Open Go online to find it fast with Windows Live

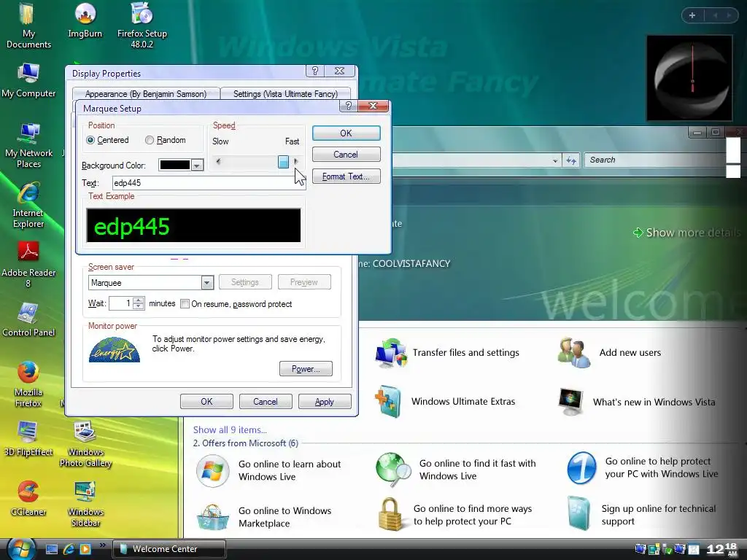coord(456,470)
